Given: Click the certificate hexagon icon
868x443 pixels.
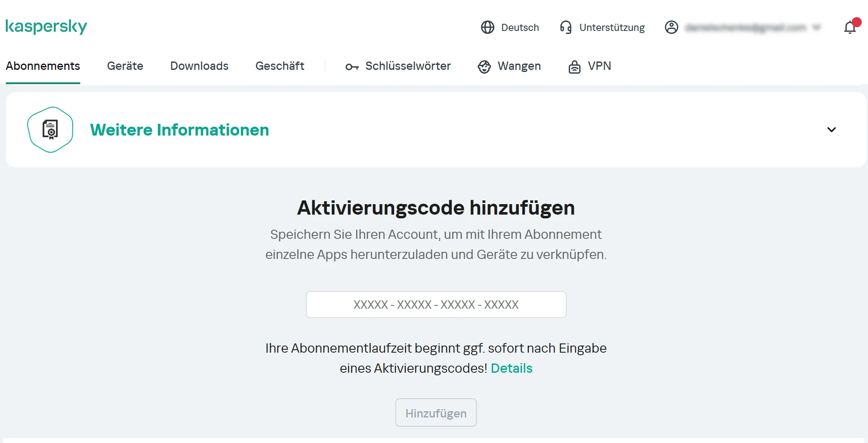Looking at the screenshot, I should click(x=50, y=130).
